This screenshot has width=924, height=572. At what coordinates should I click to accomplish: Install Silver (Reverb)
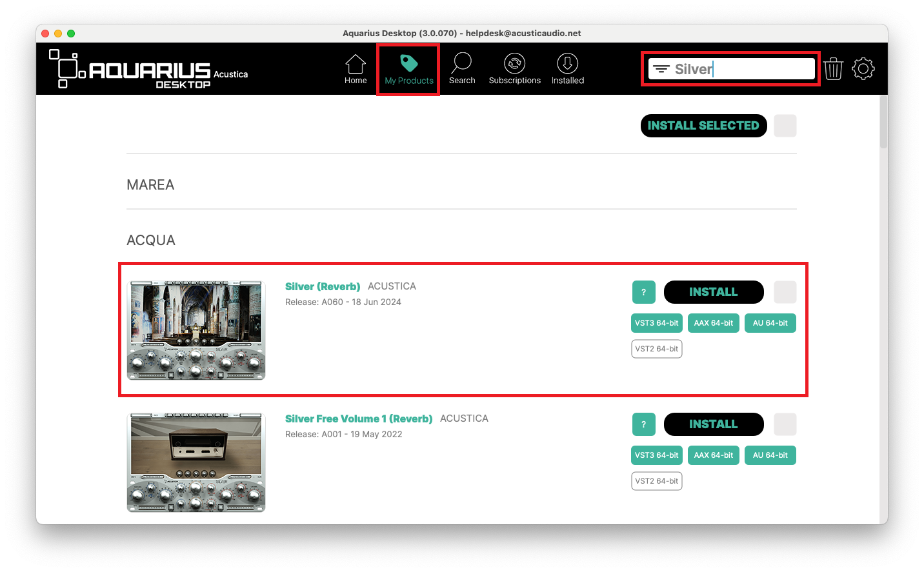pyautogui.click(x=714, y=292)
